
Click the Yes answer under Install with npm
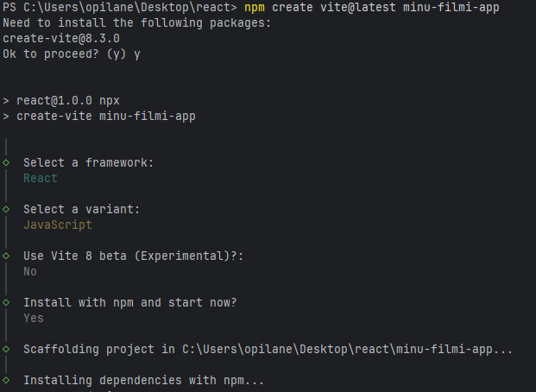click(x=34, y=318)
